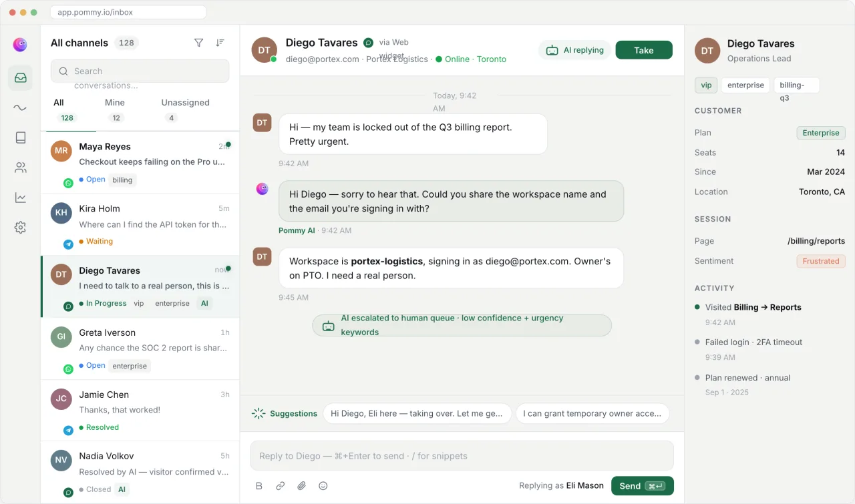
Task: Use suggestion "Hi Diego, Eli here"
Action: 417,414
